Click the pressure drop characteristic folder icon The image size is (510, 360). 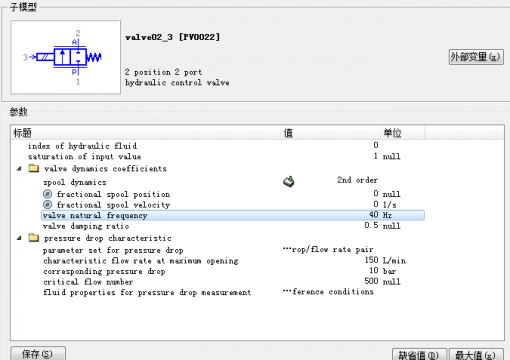click(34, 238)
